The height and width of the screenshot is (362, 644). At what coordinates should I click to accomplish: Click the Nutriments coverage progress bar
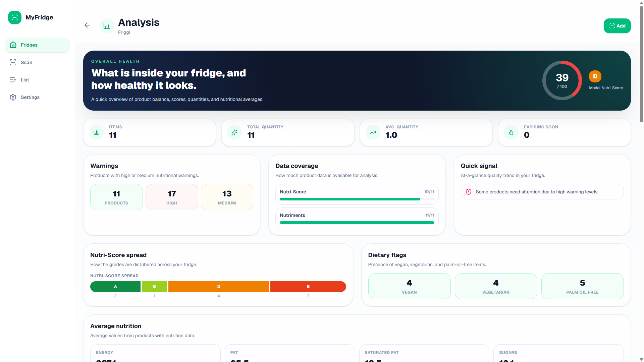pos(357,223)
